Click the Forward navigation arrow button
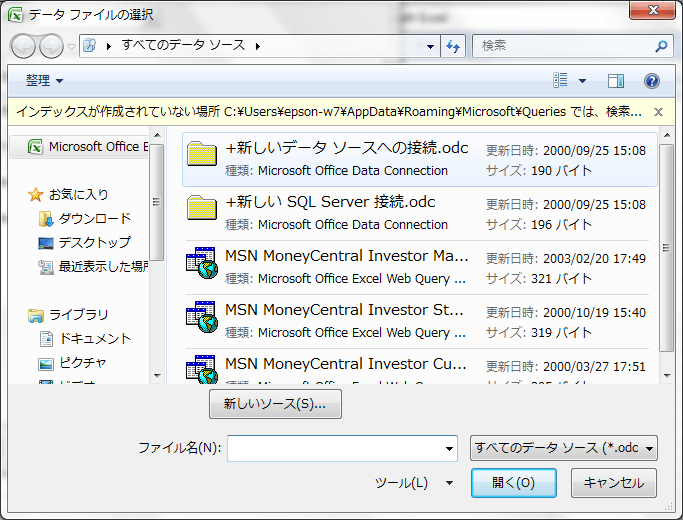The image size is (683, 520). click(51, 46)
